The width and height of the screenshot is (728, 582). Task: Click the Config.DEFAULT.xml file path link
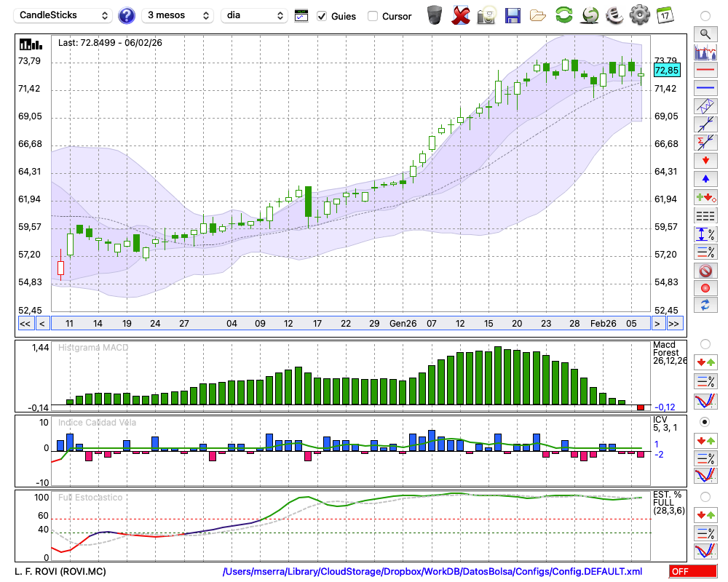[432, 572]
